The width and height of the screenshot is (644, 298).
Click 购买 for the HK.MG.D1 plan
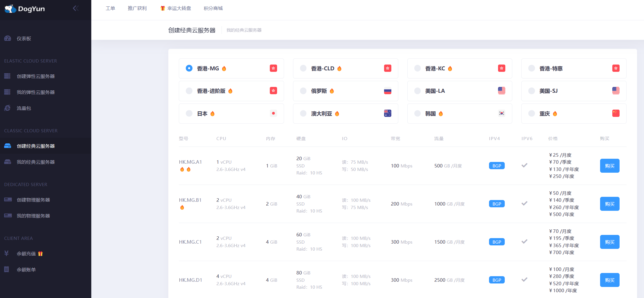(x=610, y=280)
